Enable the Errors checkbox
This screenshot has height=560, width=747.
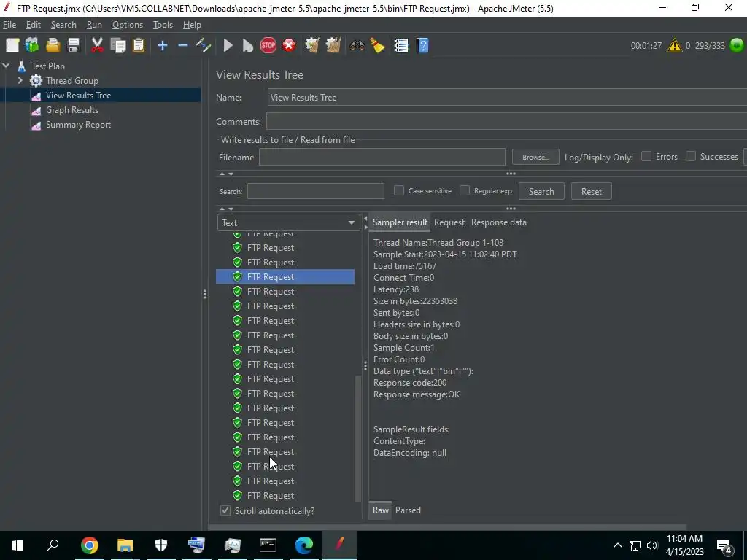click(646, 156)
